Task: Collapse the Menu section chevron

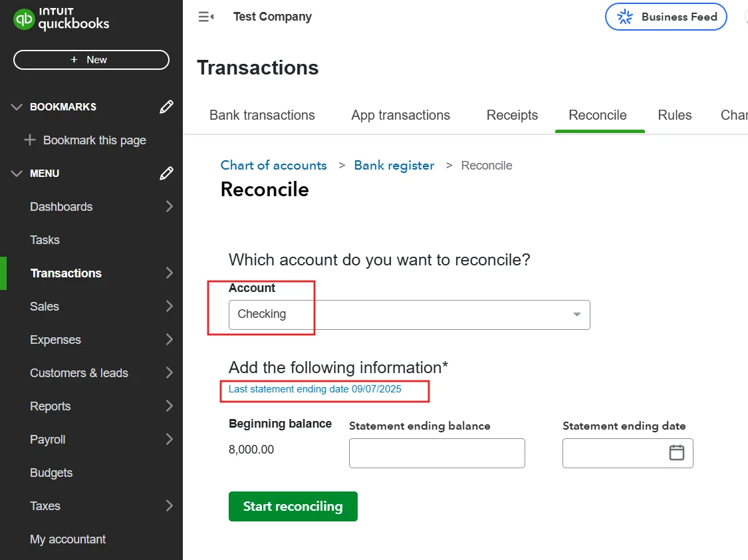Action: tap(17, 173)
